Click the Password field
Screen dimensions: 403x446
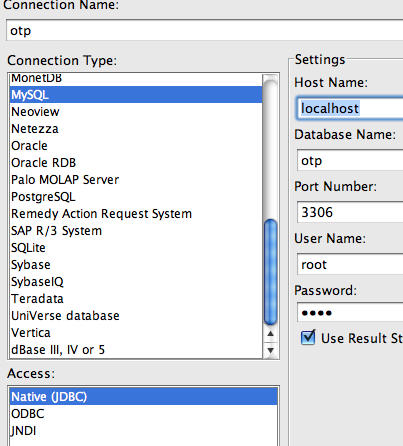[350, 312]
